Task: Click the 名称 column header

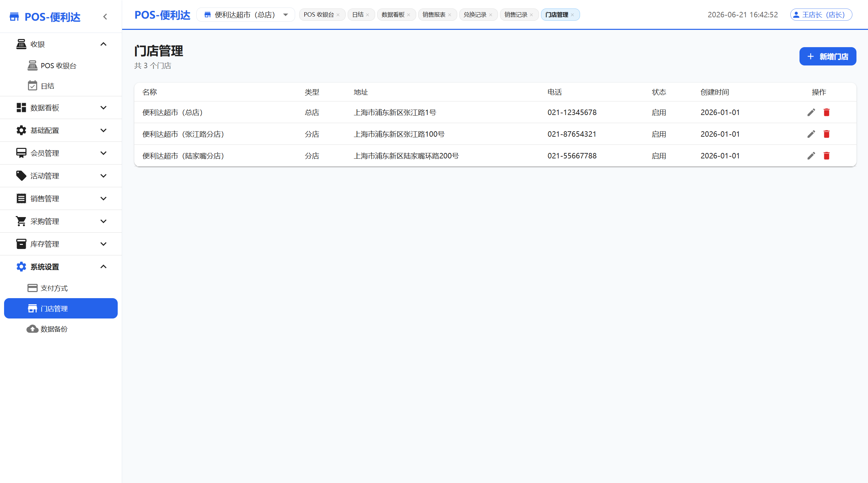Action: click(150, 92)
